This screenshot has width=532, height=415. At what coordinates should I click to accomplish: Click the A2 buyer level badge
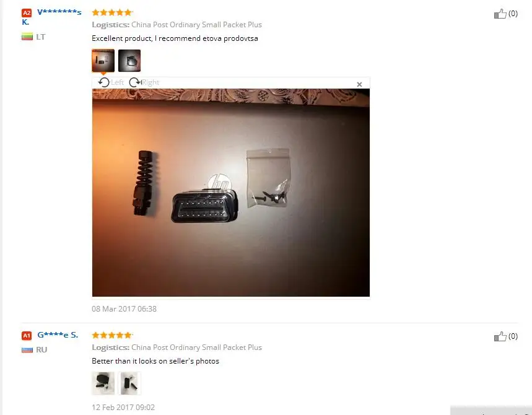pos(27,13)
